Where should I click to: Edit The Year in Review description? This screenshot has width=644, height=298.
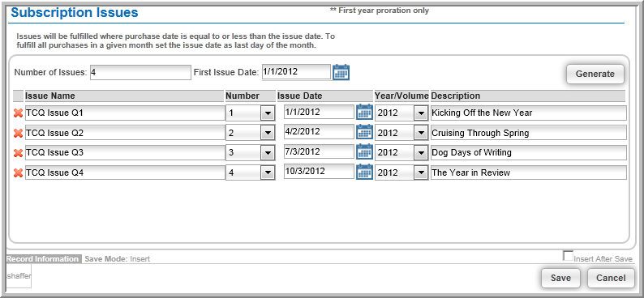(x=529, y=173)
